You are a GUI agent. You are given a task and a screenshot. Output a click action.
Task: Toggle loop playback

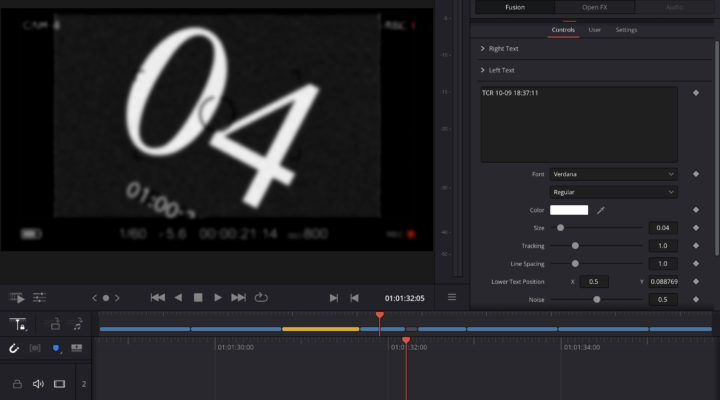click(x=261, y=298)
